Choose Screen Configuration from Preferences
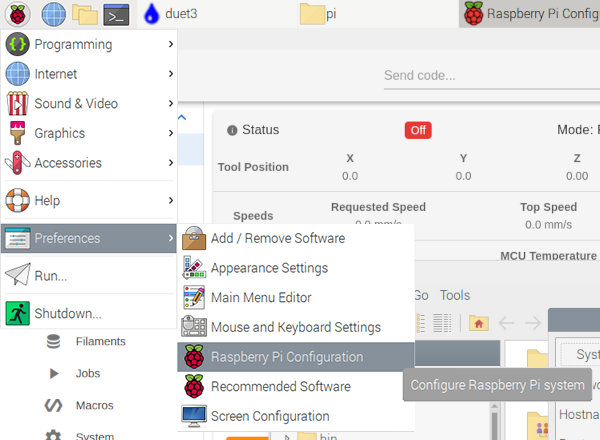This screenshot has height=440, width=600. [x=269, y=416]
